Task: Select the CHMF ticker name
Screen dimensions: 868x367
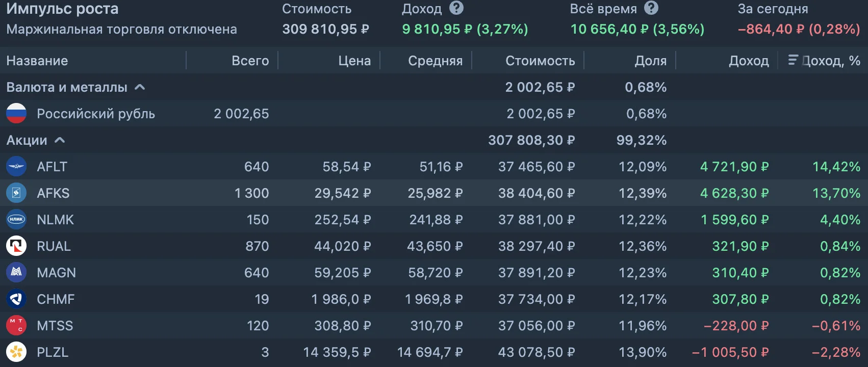Action: [56, 299]
